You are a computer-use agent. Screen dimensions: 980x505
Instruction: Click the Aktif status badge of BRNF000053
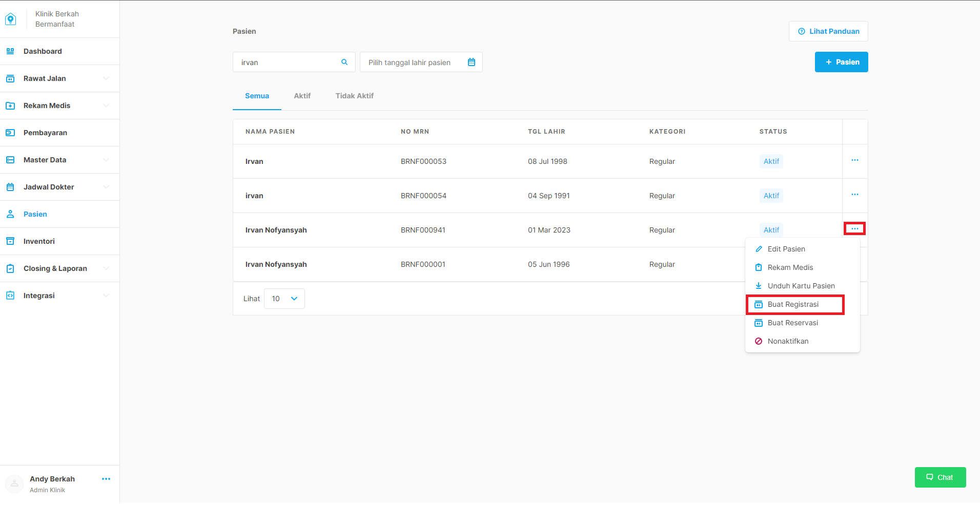(771, 161)
